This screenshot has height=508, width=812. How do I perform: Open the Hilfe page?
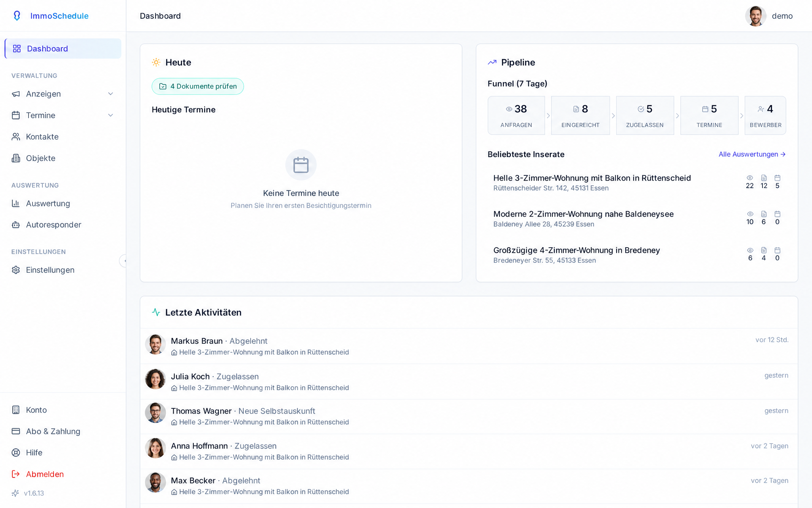tap(63, 453)
